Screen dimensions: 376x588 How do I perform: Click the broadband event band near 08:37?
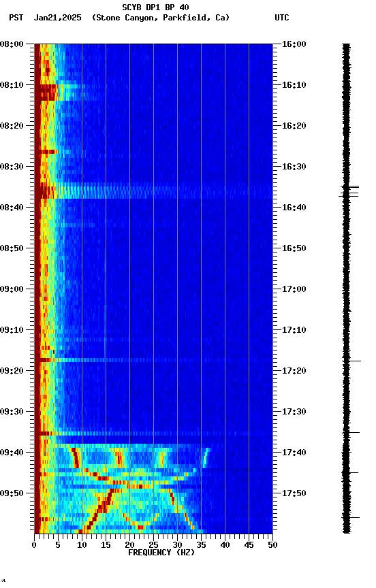[153, 191]
